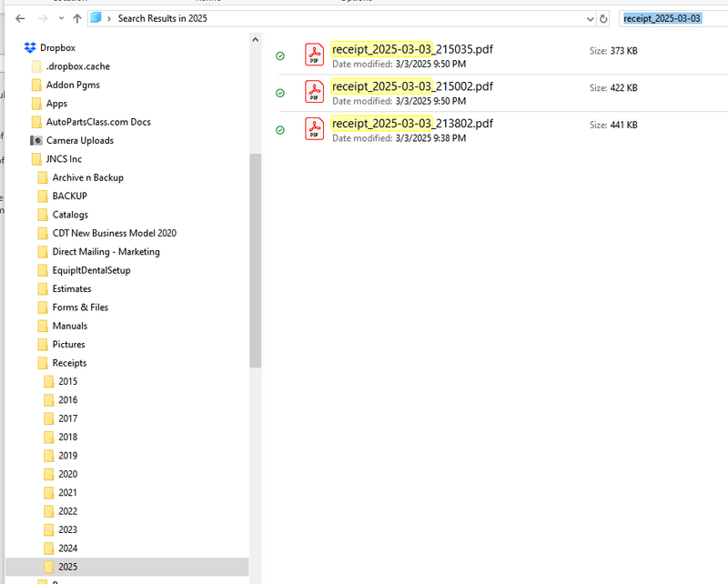Open recent locations dropdown arrow

coord(61,18)
